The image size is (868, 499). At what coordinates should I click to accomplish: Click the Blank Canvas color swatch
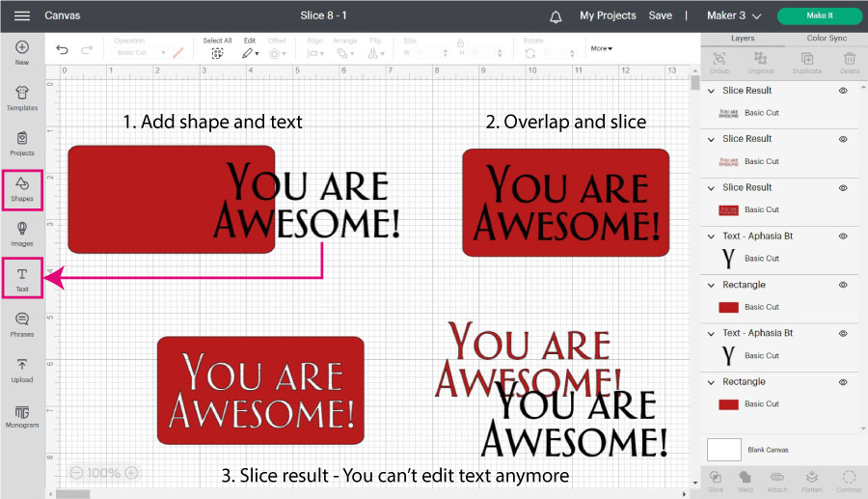click(x=724, y=450)
